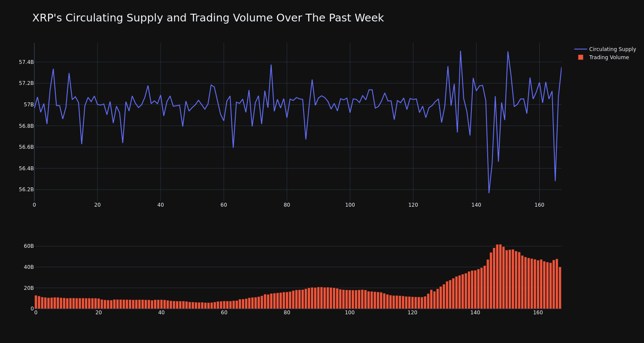Click supply line's lowest dip near 144
644x343 pixels.
[x=489, y=193]
